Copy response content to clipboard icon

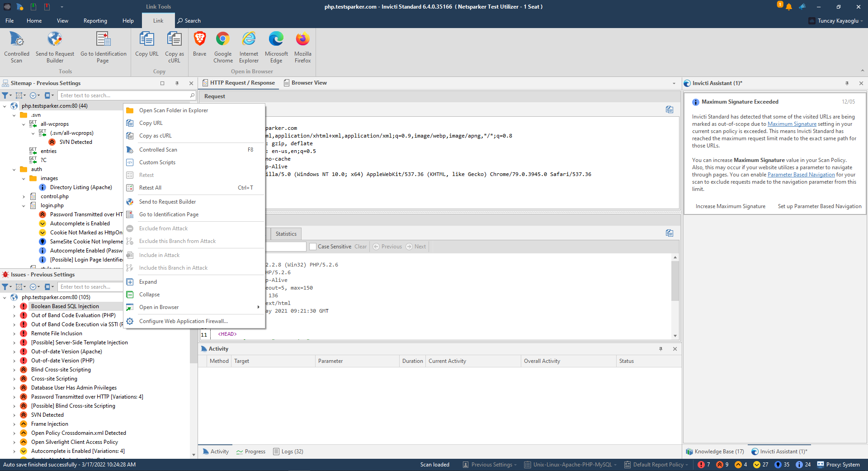[x=670, y=233]
